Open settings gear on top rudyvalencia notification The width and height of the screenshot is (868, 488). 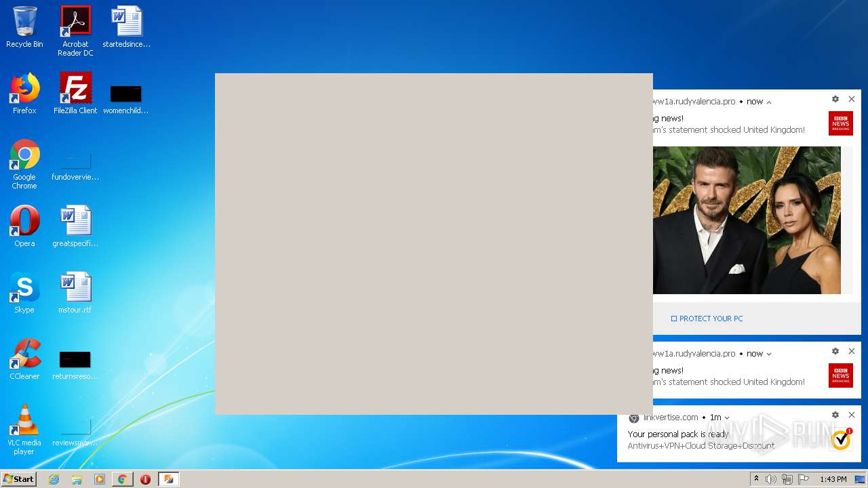click(x=835, y=99)
